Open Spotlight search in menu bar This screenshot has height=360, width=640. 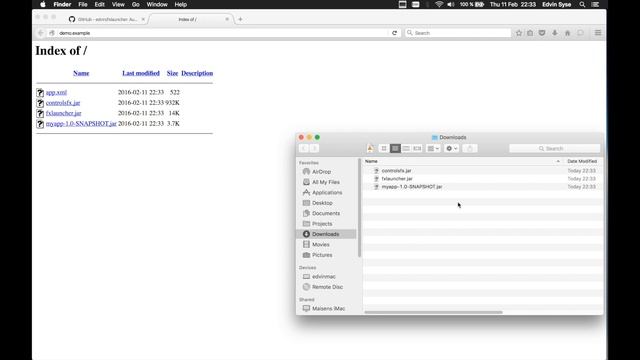(x=582, y=4)
